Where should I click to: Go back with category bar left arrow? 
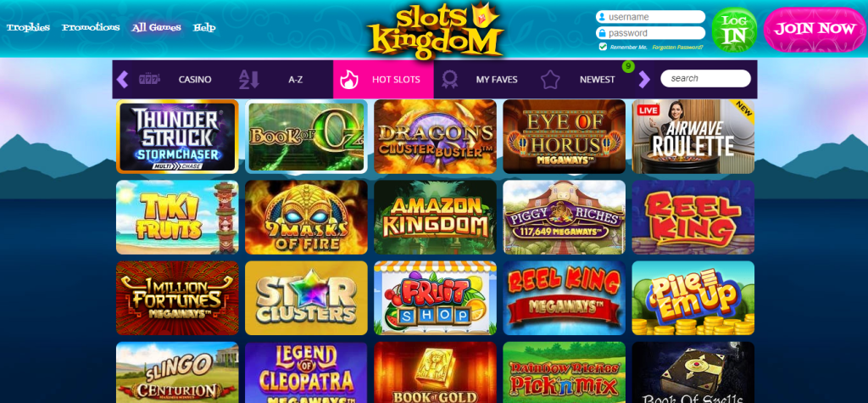coord(122,79)
